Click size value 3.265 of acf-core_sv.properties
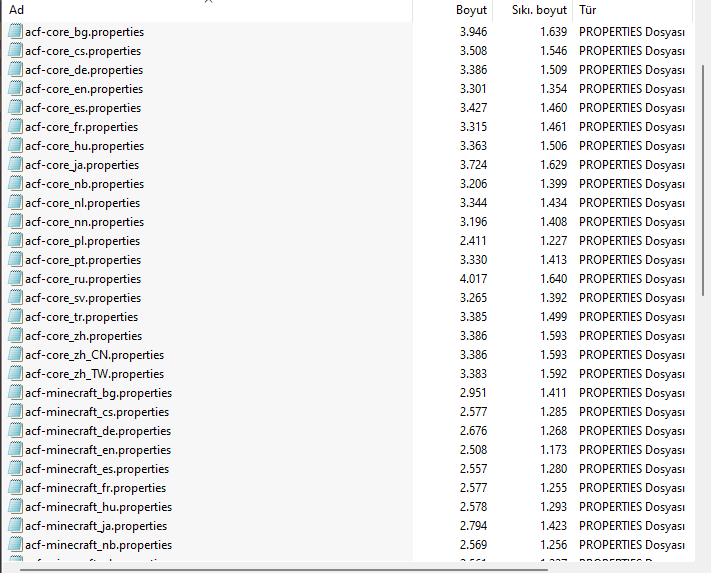Viewport: 712px width, 573px height. point(473,298)
